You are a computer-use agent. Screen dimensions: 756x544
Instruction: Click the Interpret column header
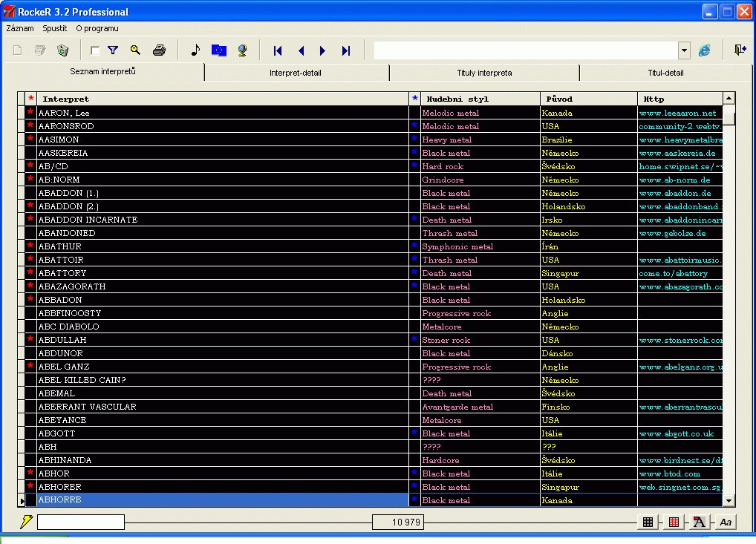click(223, 99)
